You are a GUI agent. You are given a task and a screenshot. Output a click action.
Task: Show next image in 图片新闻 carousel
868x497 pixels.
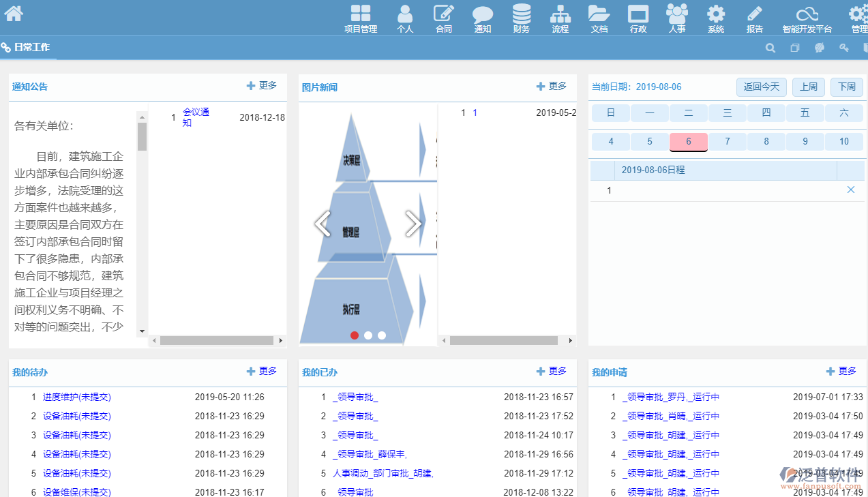click(413, 223)
